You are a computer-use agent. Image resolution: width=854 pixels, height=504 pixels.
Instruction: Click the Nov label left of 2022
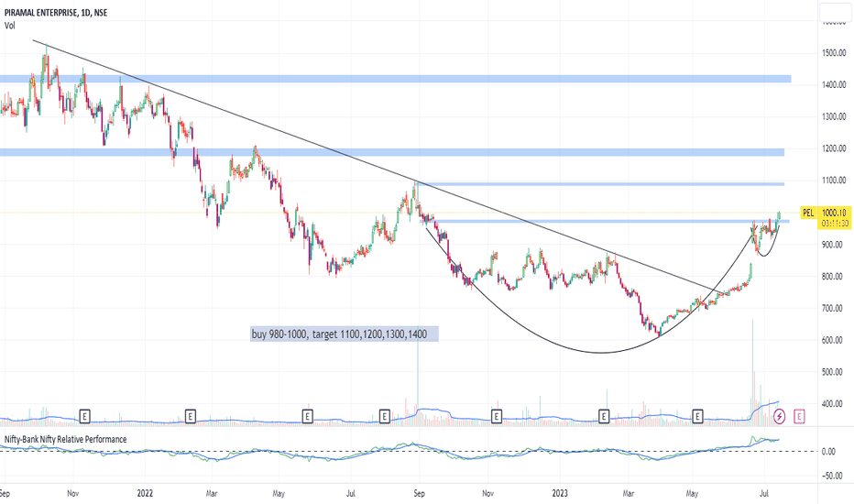(x=73, y=494)
